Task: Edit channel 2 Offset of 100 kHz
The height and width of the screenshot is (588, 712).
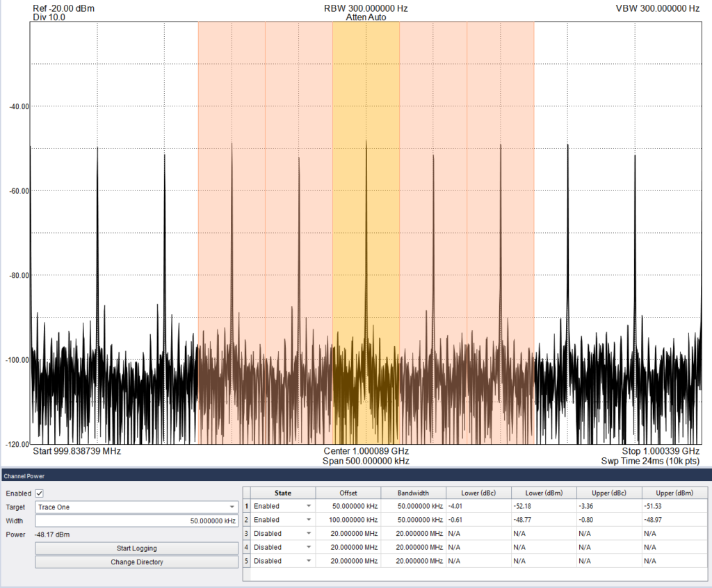Action: [x=348, y=520]
